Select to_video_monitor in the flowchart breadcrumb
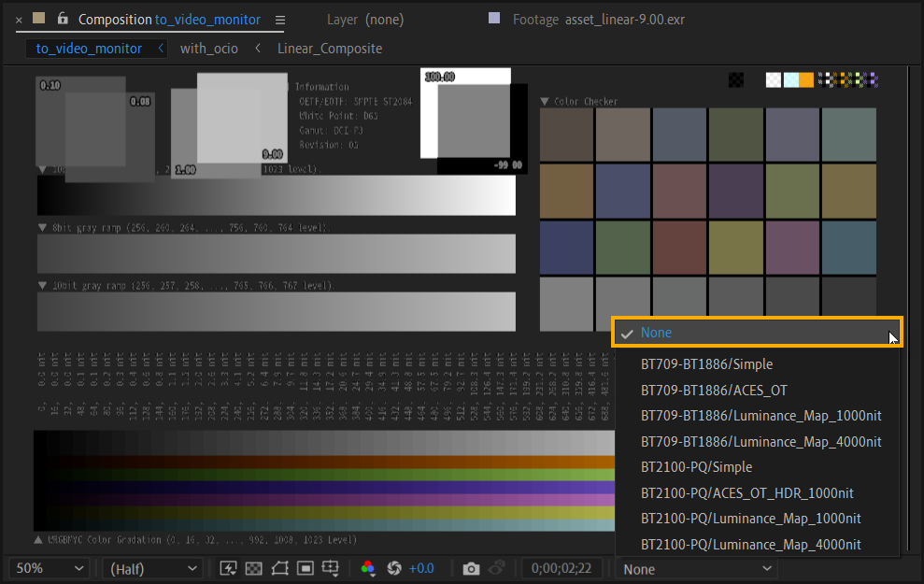The height and width of the screenshot is (584, 924). pyautogui.click(x=89, y=49)
